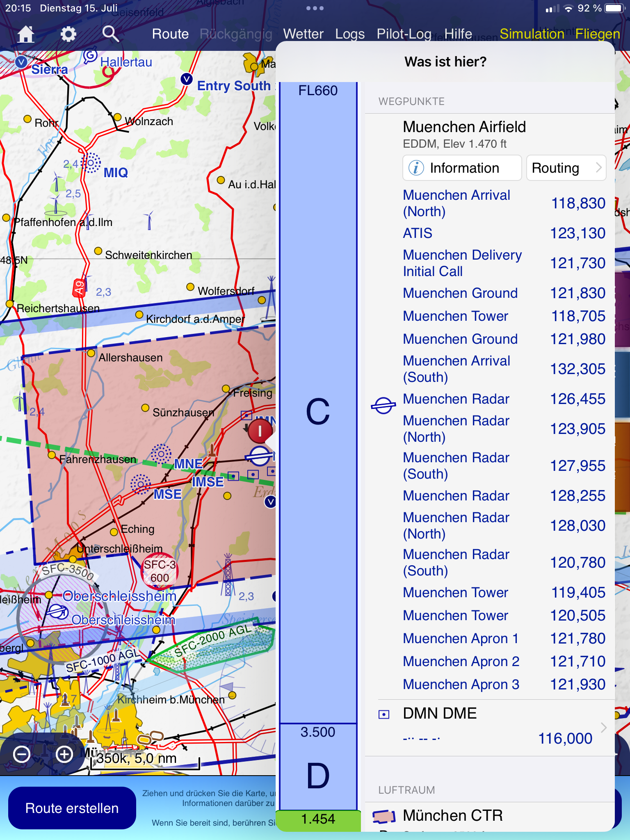
Task: Open the Wetter menu
Action: pyautogui.click(x=303, y=34)
